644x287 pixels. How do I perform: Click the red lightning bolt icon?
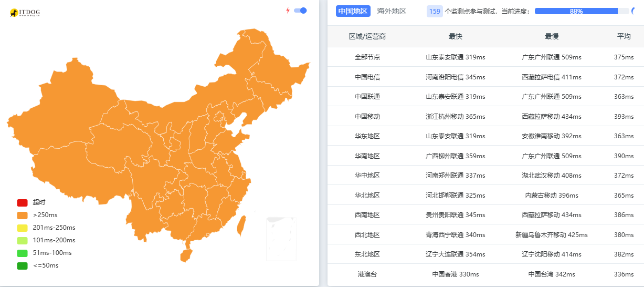pyautogui.click(x=288, y=11)
